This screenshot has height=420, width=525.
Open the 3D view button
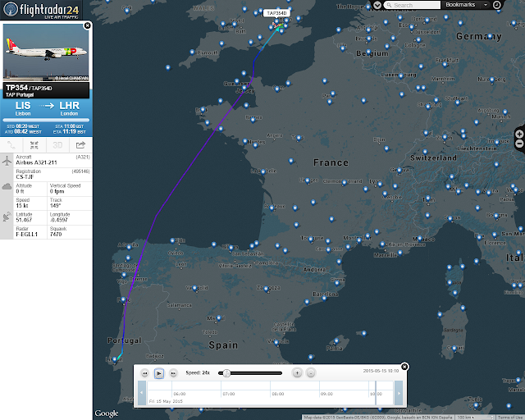coord(57,145)
